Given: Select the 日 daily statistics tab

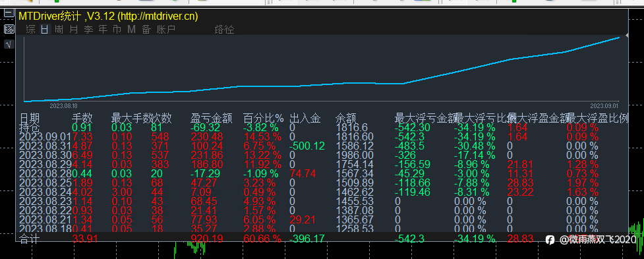Looking at the screenshot, I should tap(45, 30).
